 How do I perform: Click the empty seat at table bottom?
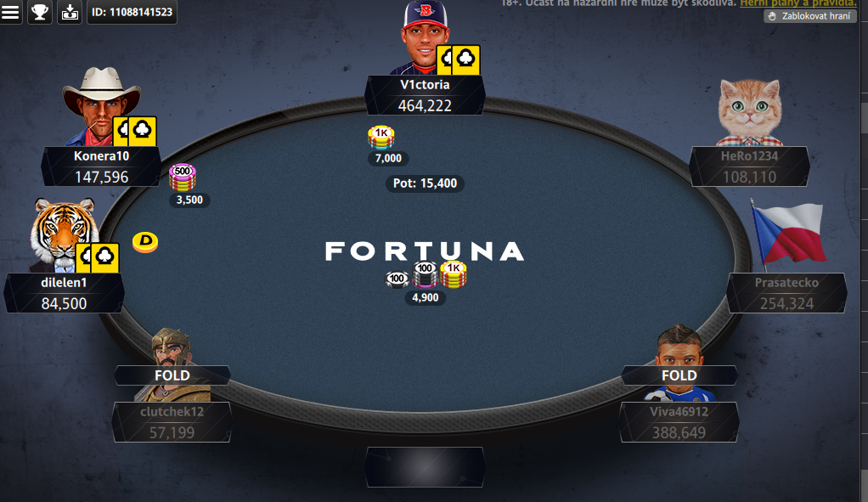(x=426, y=467)
